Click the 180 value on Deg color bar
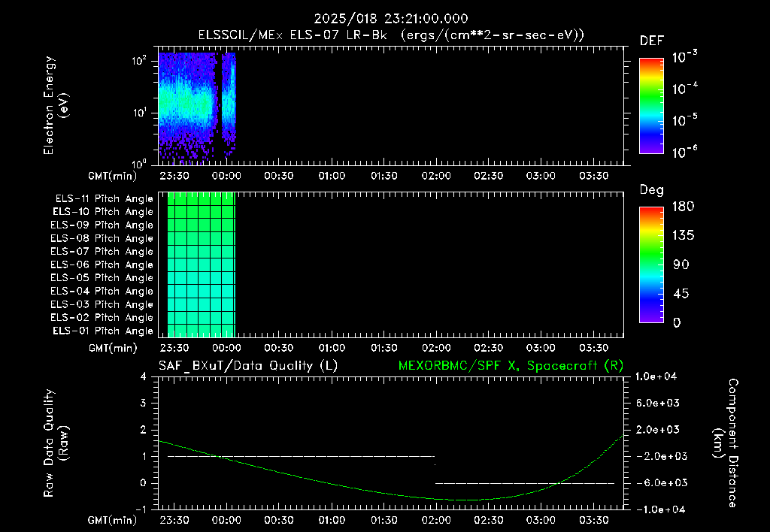 [683, 207]
